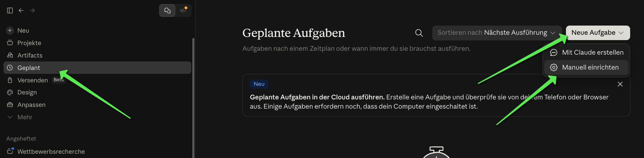Go forward with the right arrow
This screenshot has width=644, height=158.
point(32,11)
